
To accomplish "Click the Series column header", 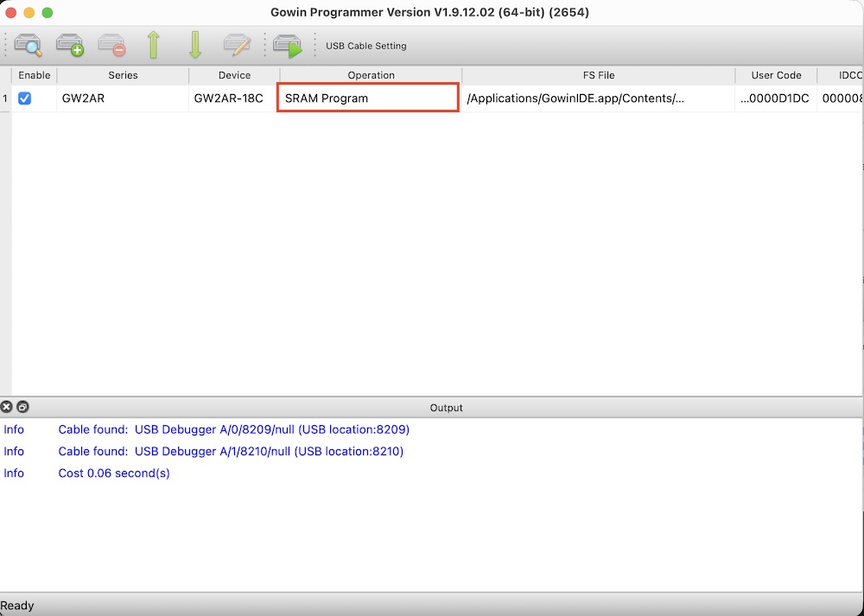I will click(123, 75).
